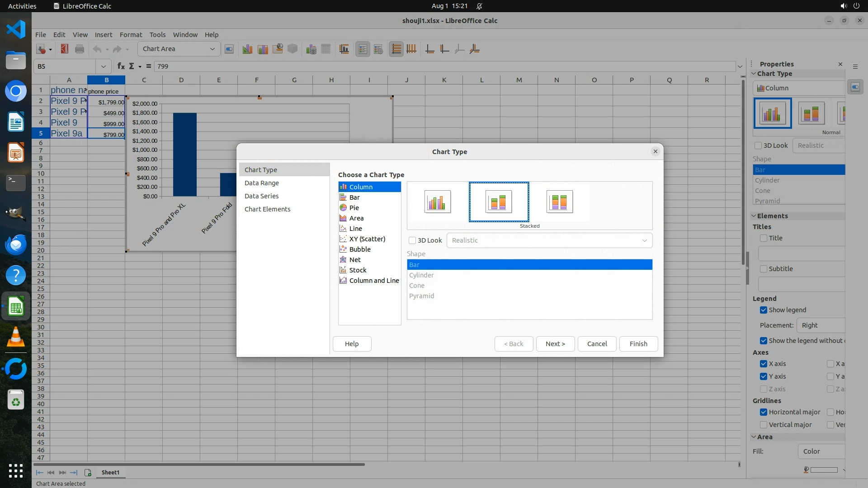Screen dimensions: 868x488
Task: Click the Next button
Action: click(x=555, y=344)
